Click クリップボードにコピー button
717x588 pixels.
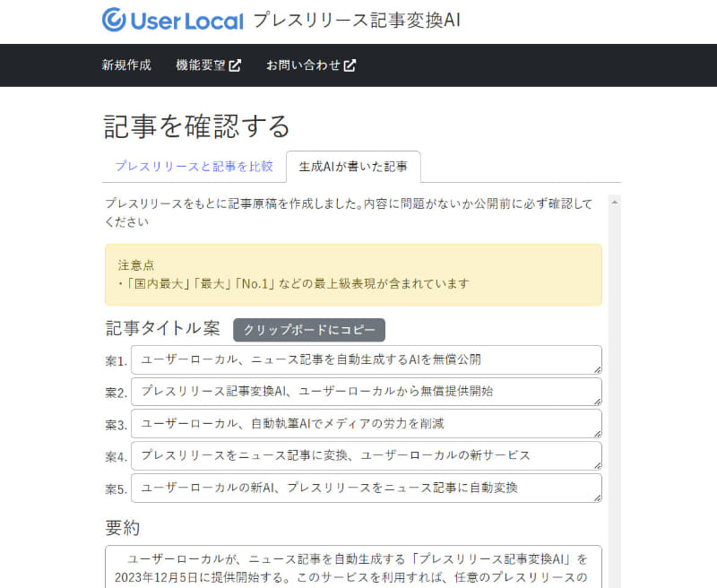pos(309,330)
